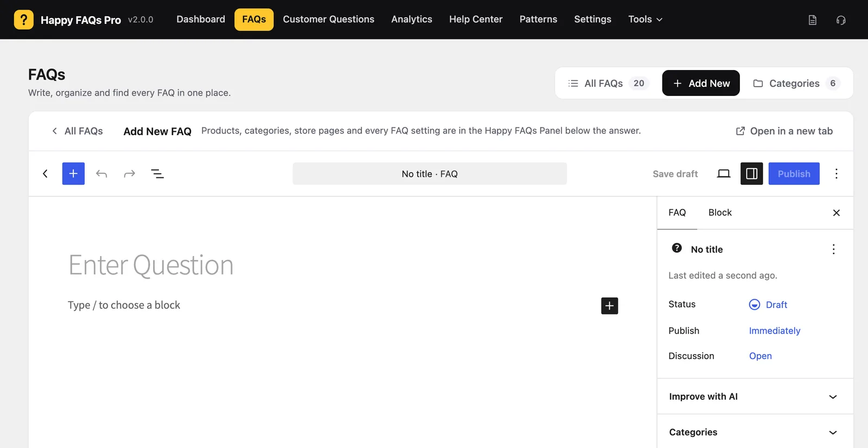Image resolution: width=868 pixels, height=448 pixels.
Task: Close the settings sidebar with X
Action: point(836,213)
